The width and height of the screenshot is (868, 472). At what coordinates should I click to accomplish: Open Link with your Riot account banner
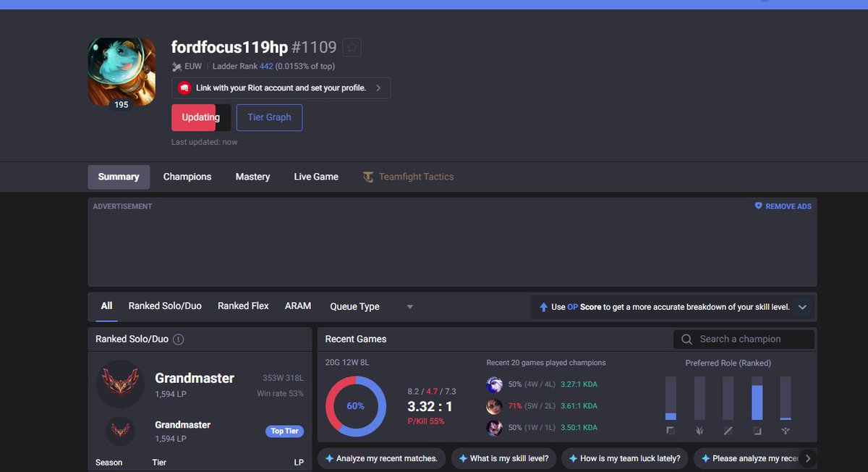coord(281,88)
